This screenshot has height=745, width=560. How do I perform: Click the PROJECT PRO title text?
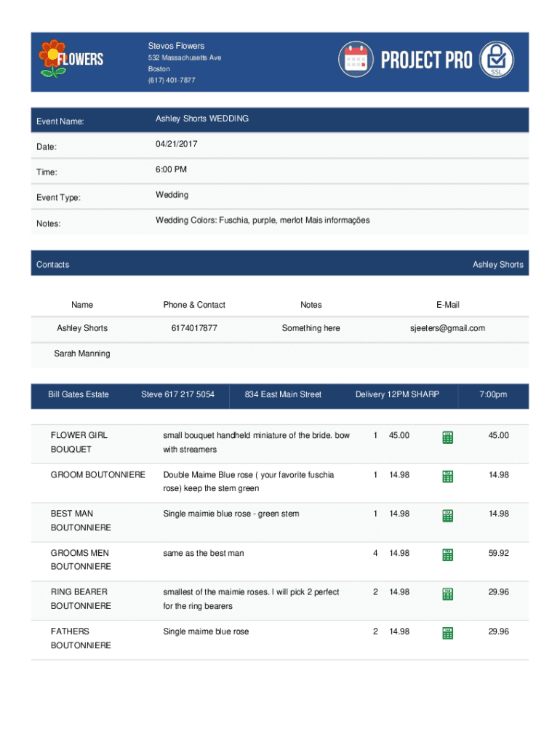pyautogui.click(x=426, y=60)
